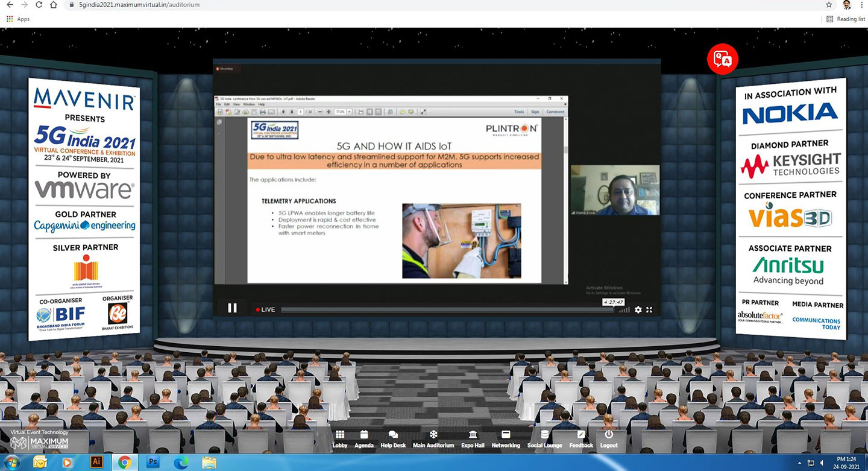Open the red translate language button
The height and width of the screenshot is (471, 868).
coord(722,59)
